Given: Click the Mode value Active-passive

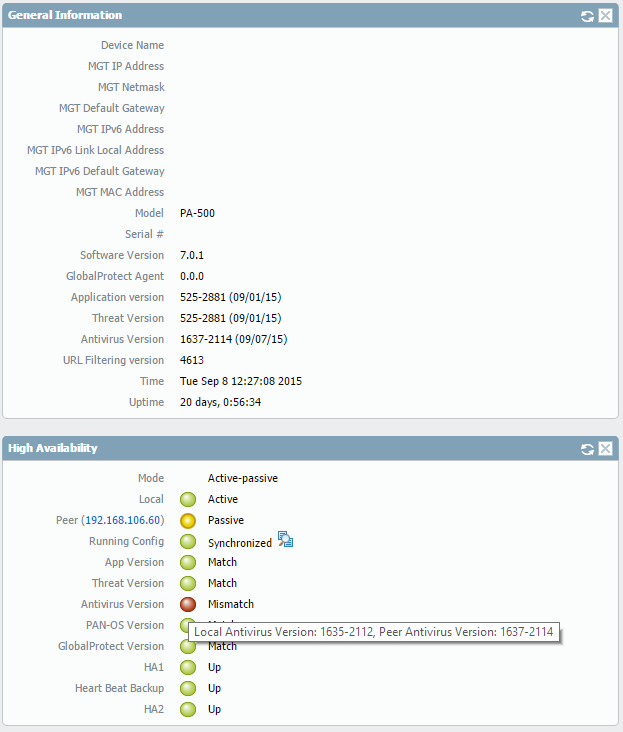Looking at the screenshot, I should coord(243,479).
